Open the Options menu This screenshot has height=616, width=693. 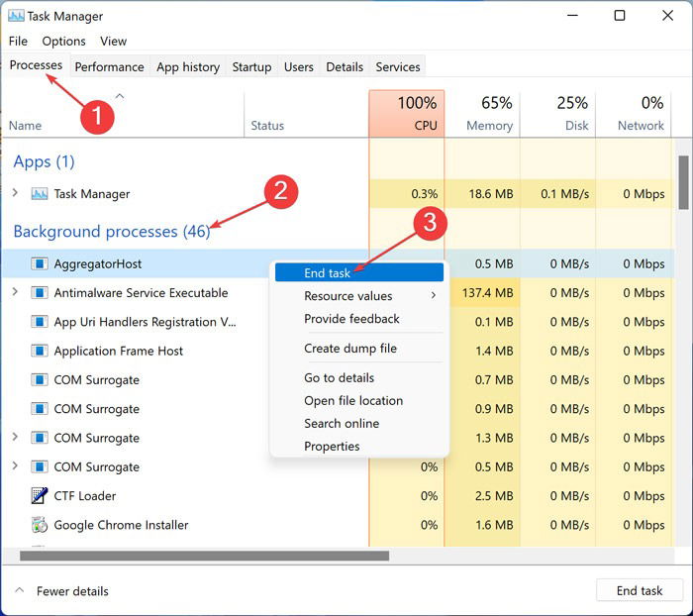point(63,42)
